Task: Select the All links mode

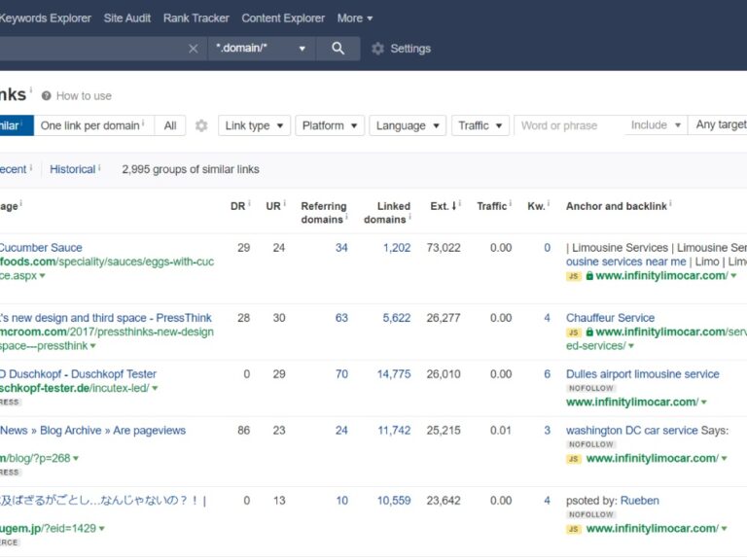Action: pos(170,125)
